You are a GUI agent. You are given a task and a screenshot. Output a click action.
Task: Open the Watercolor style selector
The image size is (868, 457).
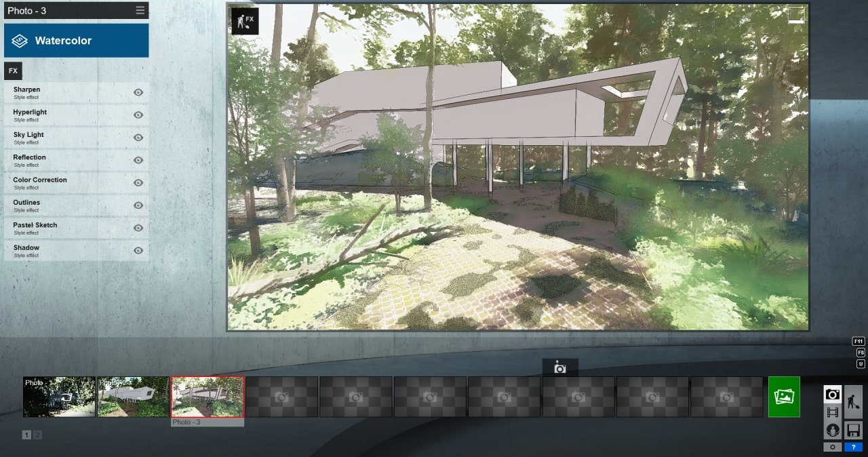pyautogui.click(x=76, y=41)
